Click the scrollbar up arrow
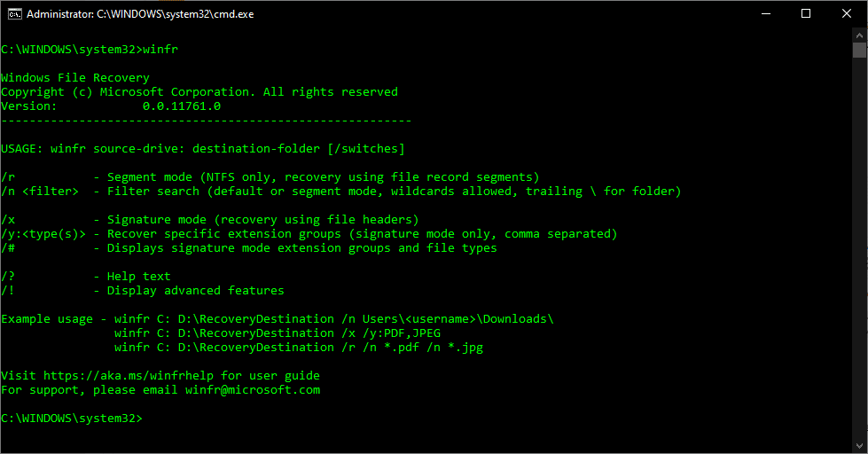 pyautogui.click(x=860, y=34)
